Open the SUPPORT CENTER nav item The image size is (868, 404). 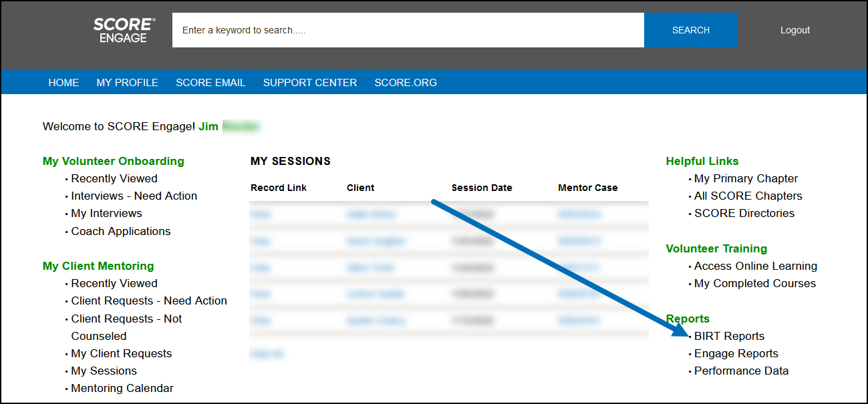coord(310,83)
